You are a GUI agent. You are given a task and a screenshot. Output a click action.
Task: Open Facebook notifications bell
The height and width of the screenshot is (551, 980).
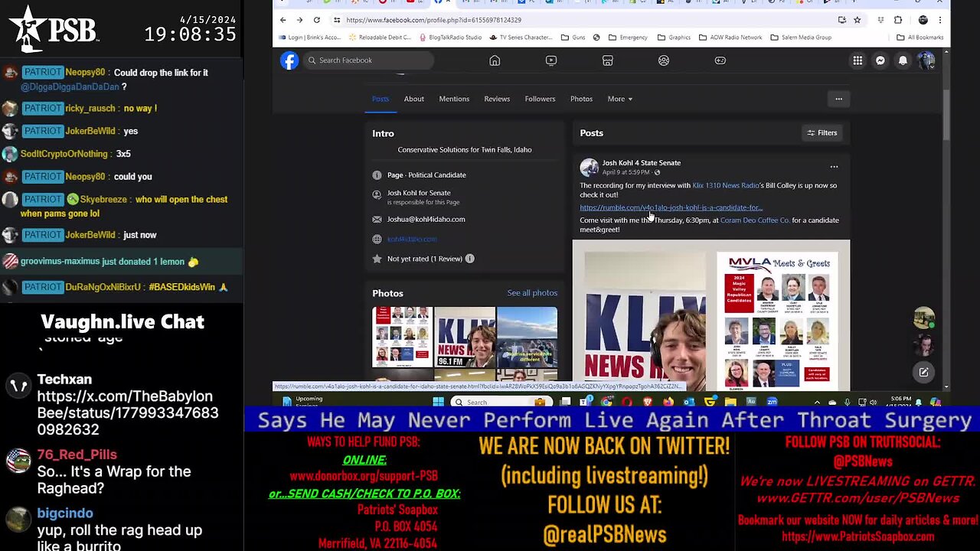click(903, 60)
